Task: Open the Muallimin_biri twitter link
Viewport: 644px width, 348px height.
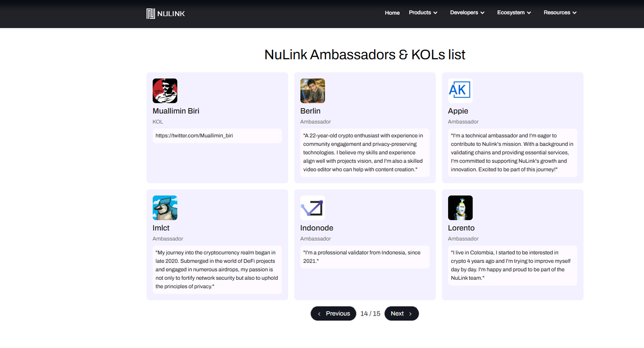Action: click(x=194, y=136)
